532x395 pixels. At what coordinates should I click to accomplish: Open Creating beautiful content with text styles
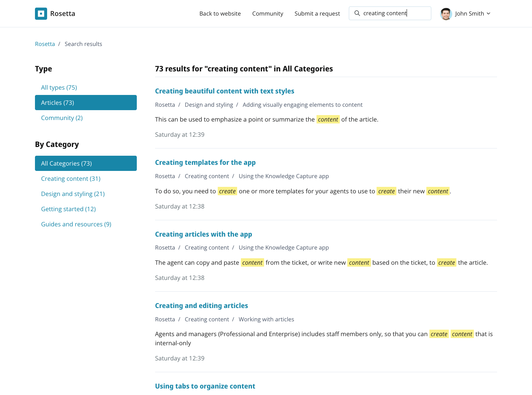(225, 91)
